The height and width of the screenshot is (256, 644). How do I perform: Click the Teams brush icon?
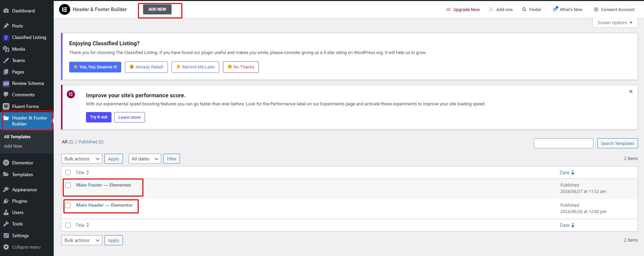coord(6,60)
